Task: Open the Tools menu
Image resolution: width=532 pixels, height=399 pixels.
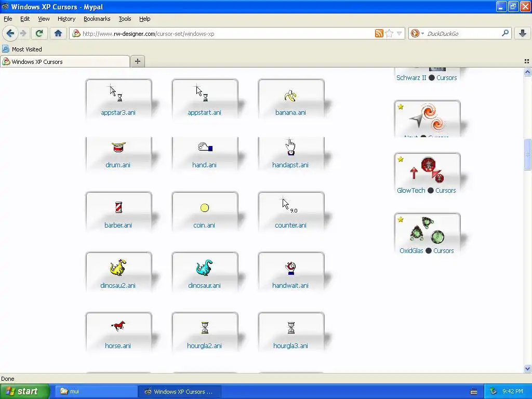Action: click(125, 19)
